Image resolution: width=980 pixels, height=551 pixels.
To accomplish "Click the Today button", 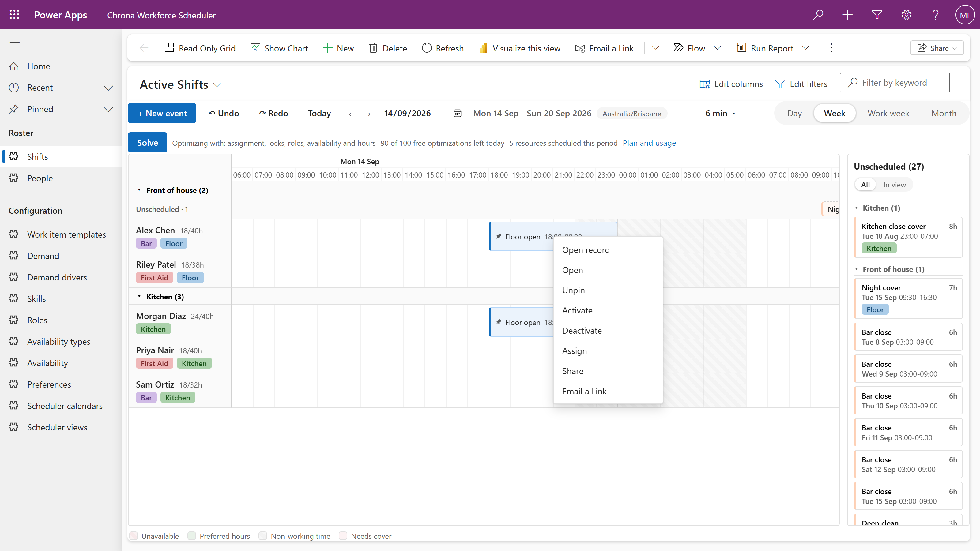I will (319, 113).
